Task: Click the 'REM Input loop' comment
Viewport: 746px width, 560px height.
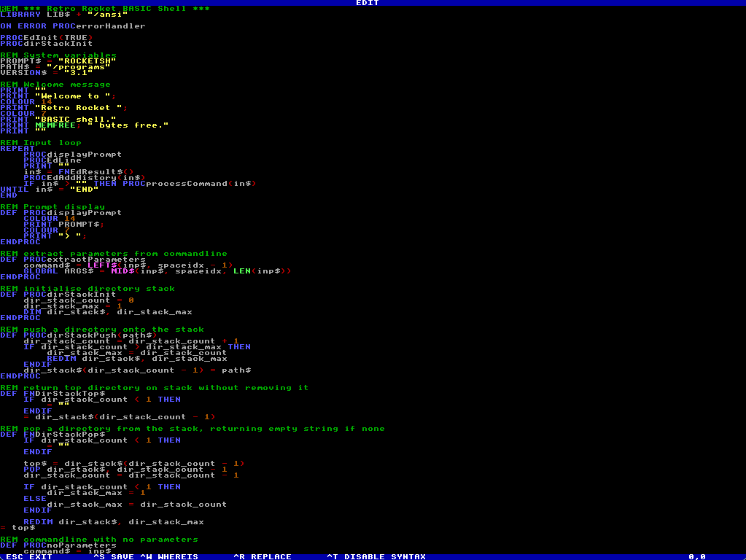Action: pos(41,143)
